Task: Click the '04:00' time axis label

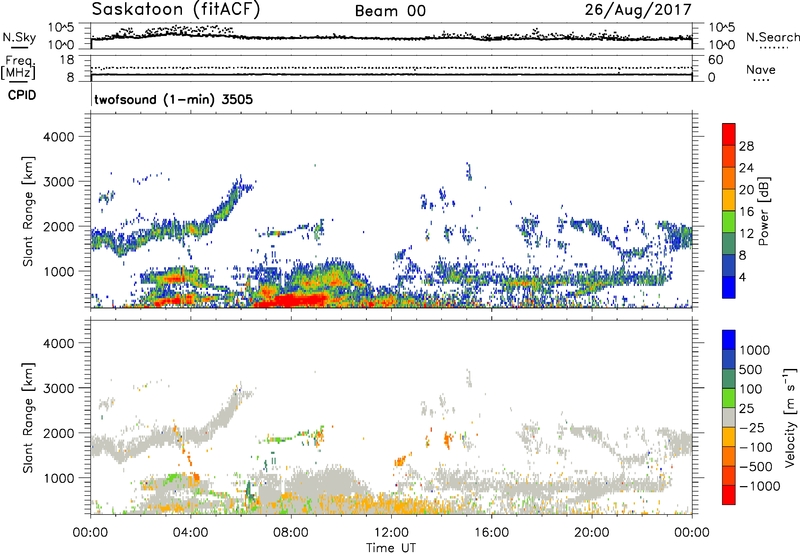Action: [190, 533]
